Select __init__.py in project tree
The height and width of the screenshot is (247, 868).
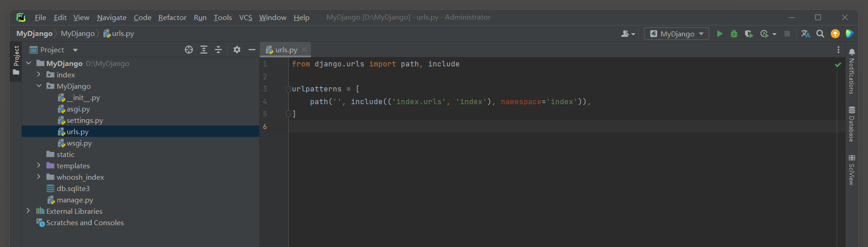79,97
